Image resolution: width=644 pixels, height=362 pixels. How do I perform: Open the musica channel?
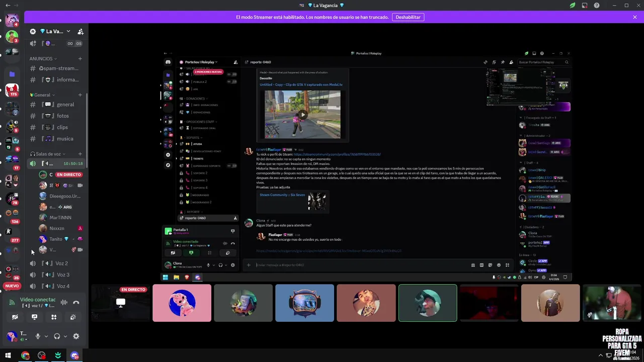55,139
